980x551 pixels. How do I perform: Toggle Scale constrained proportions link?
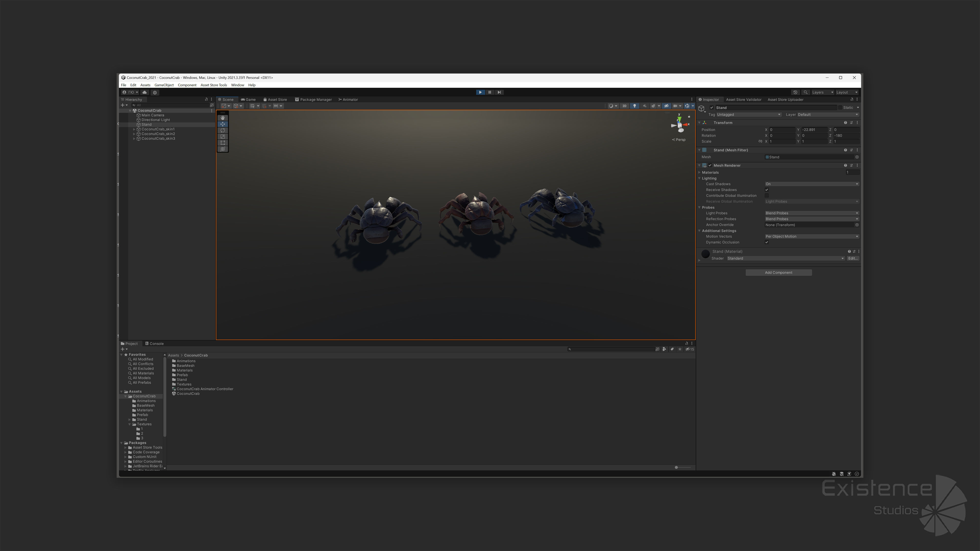click(760, 142)
